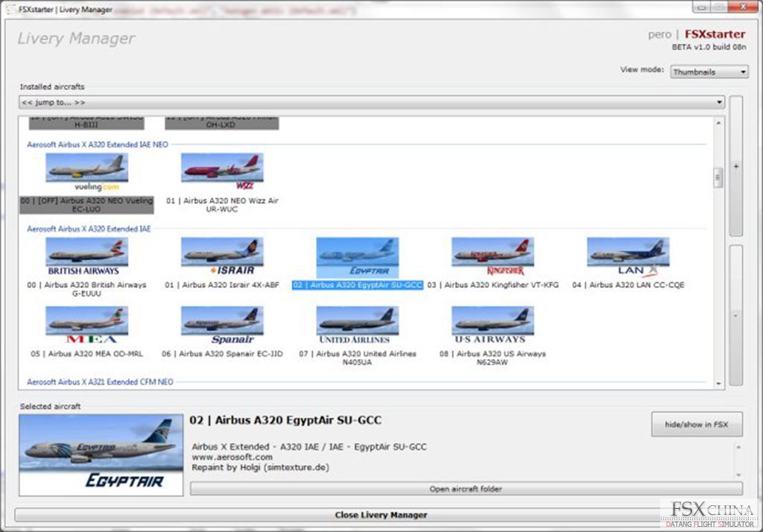Viewport: 763px width, 532px height.
Task: Click the aircraft list scroll-down arrow
Action: point(718,384)
